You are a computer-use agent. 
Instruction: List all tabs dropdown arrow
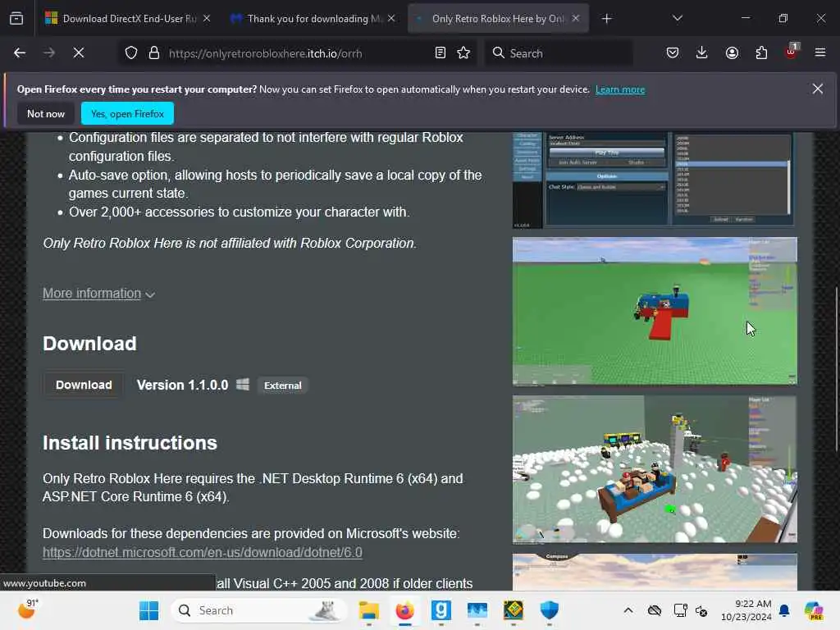pyautogui.click(x=678, y=19)
